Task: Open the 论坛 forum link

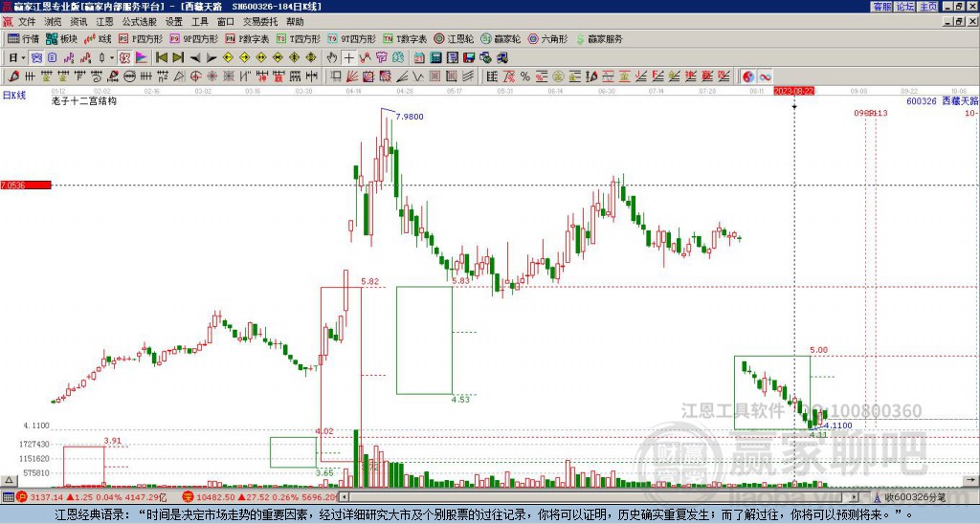Action: point(905,7)
